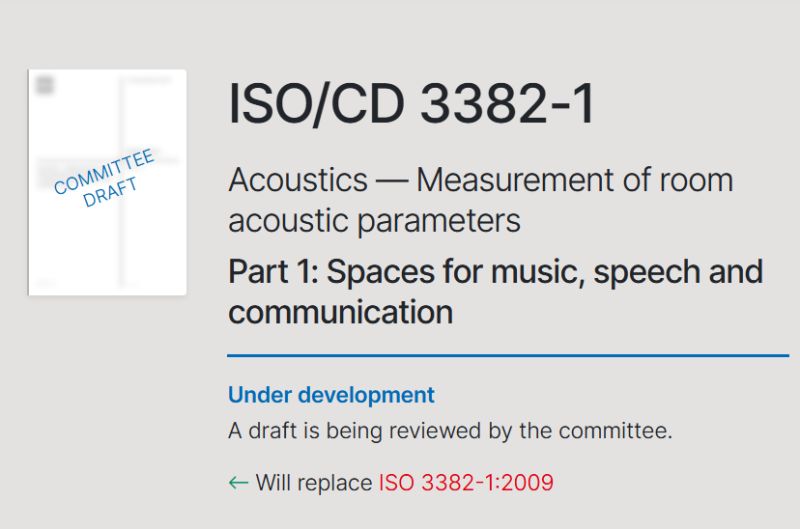The width and height of the screenshot is (800, 529).
Task: Click the "Will replace" text
Action: tap(313, 483)
